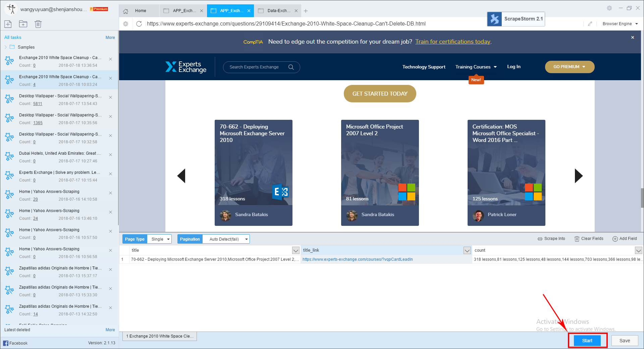Screen dimensions: 644x349
Task: Click the trash delete icon in sidebar
Action: pyautogui.click(x=38, y=24)
